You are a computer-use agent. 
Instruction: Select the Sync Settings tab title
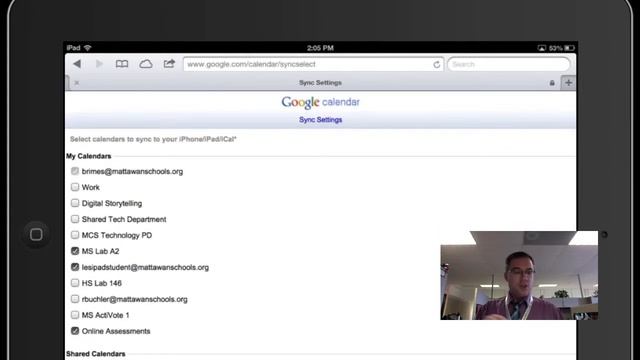(x=320, y=83)
